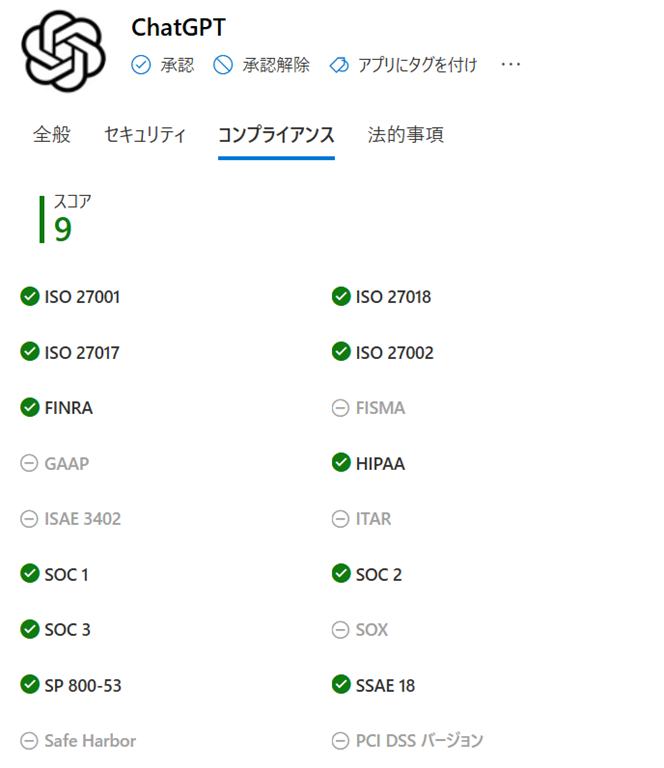The image size is (664, 768).
Task: Click the アプリにタグを付け button
Action: (417, 65)
